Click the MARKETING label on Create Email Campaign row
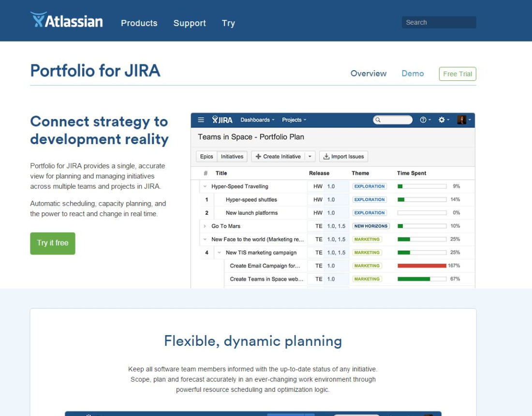The image size is (532, 416). (x=367, y=266)
